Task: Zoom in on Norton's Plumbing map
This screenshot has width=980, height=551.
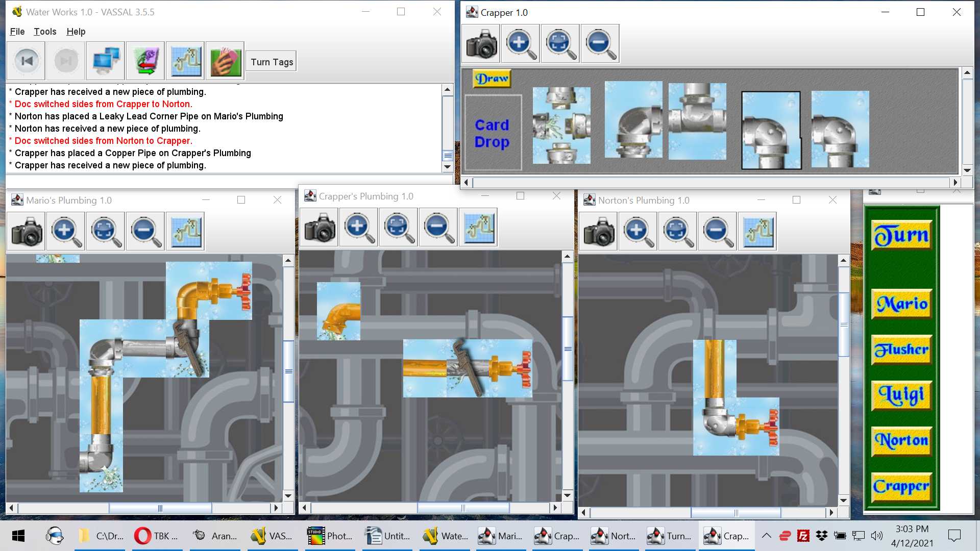Action: [639, 231]
